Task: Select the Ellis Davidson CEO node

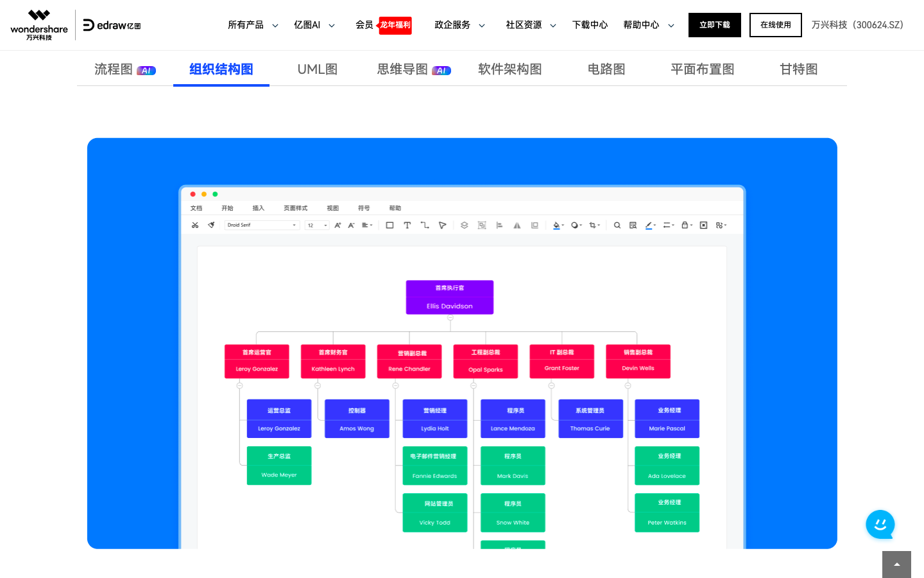Action: [449, 297]
